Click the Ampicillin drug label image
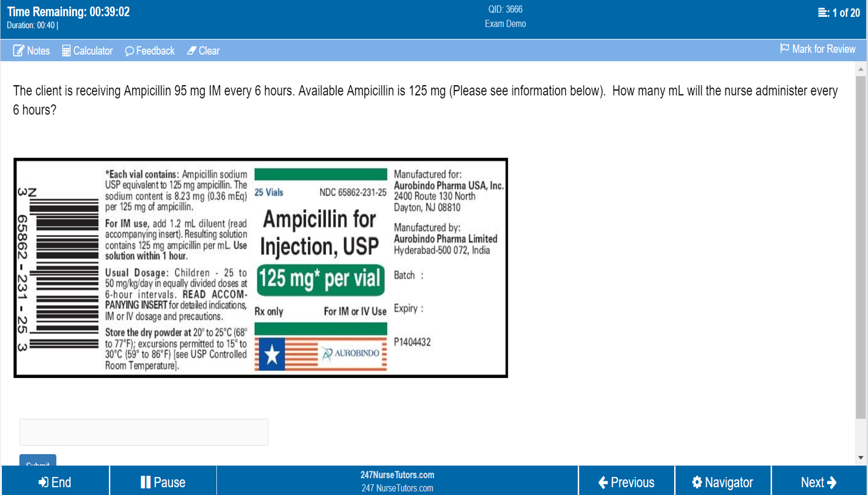Viewport: 868px width, 495px height. [261, 268]
